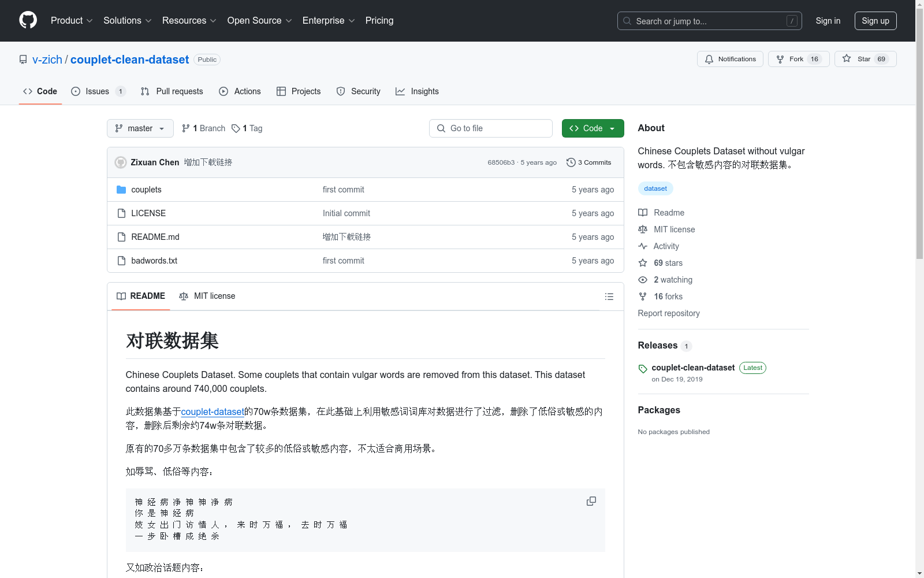The image size is (924, 578).
Task: Click the repository icon beside v-zich
Action: pyautogui.click(x=23, y=60)
